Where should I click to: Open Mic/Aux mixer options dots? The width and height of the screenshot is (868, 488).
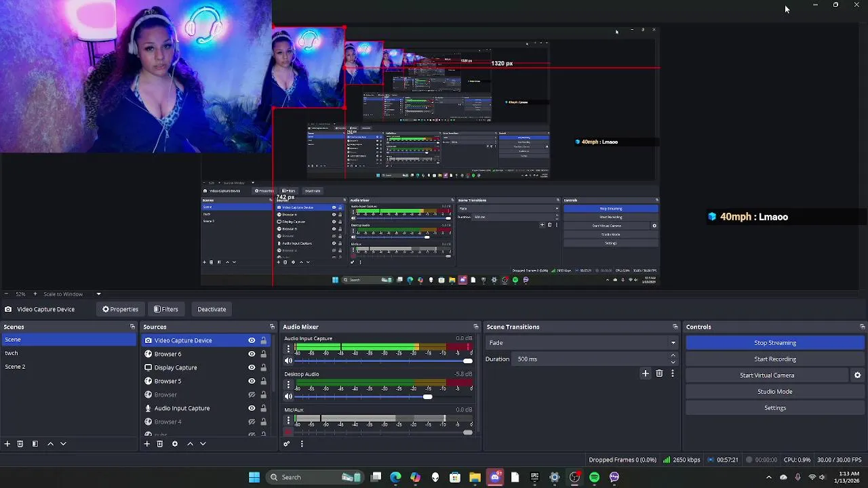288,420
